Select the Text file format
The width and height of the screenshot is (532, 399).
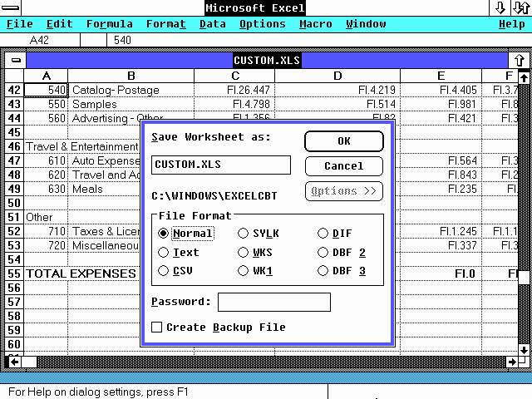[179, 253]
